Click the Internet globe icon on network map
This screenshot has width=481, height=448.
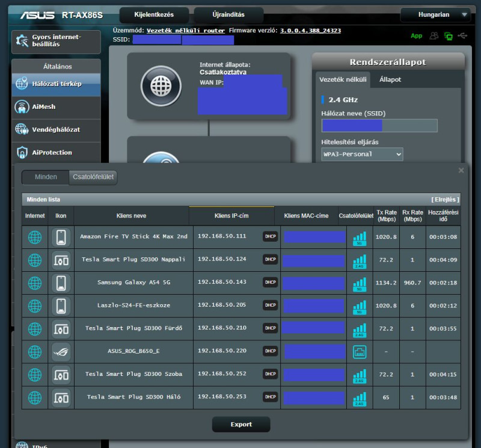161,86
